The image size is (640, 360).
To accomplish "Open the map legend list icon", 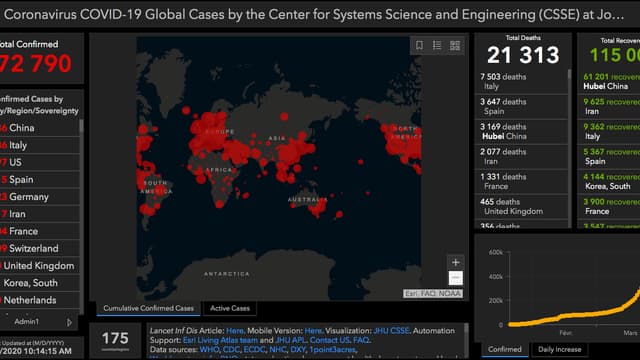I will point(437,45).
